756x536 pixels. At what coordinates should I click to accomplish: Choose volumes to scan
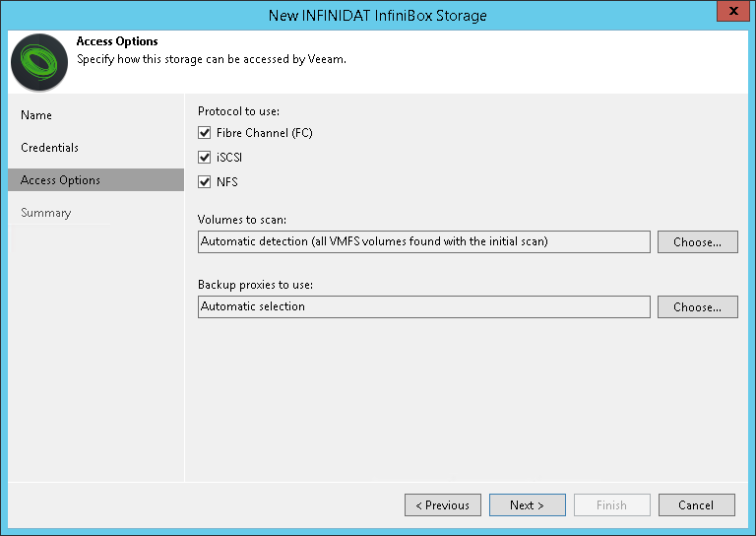(697, 241)
